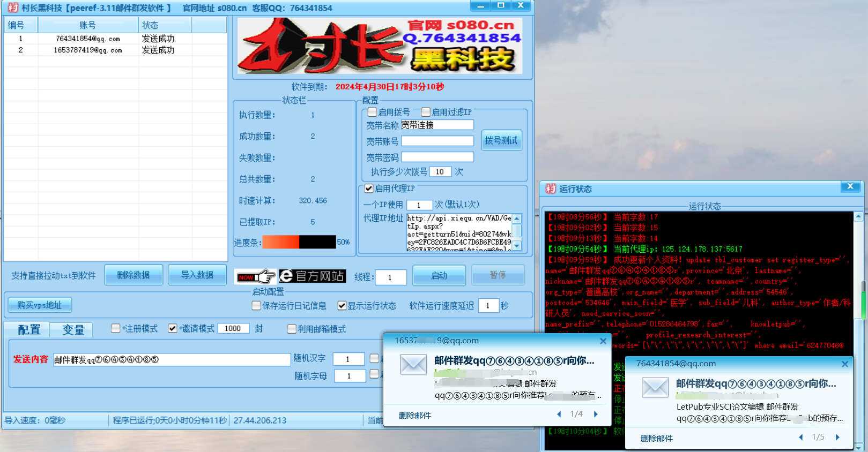Click the 宽带名称 input field
Image resolution: width=868 pixels, height=452 pixels.
click(x=437, y=125)
